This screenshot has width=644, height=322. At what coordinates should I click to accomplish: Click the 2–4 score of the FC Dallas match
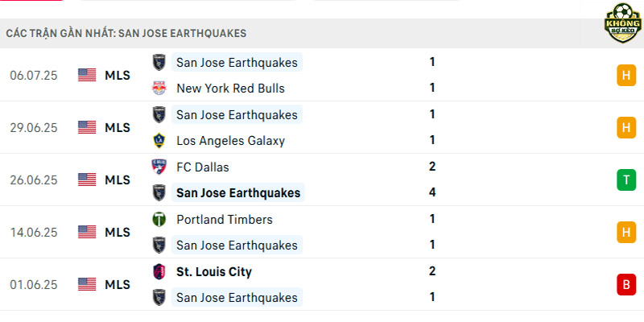[x=432, y=180]
